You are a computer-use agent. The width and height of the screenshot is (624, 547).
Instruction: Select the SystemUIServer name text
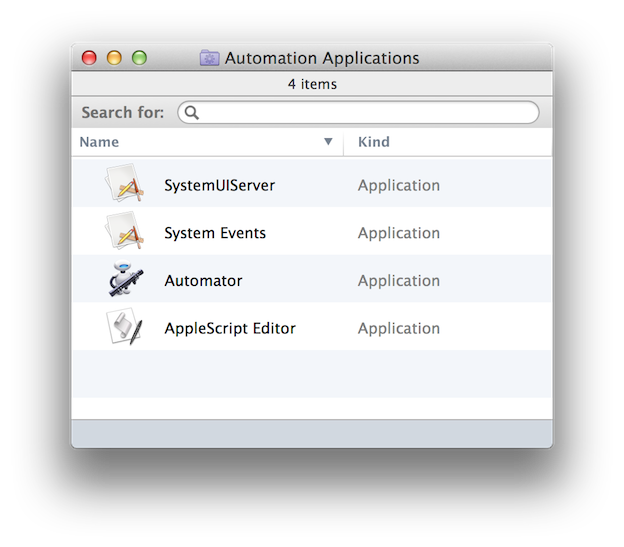click(x=220, y=185)
